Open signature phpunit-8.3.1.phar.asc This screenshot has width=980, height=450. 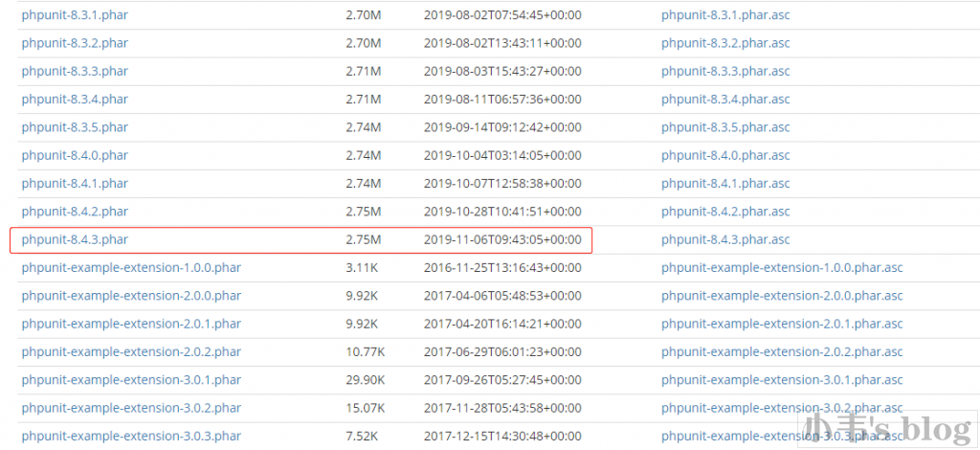pos(725,15)
